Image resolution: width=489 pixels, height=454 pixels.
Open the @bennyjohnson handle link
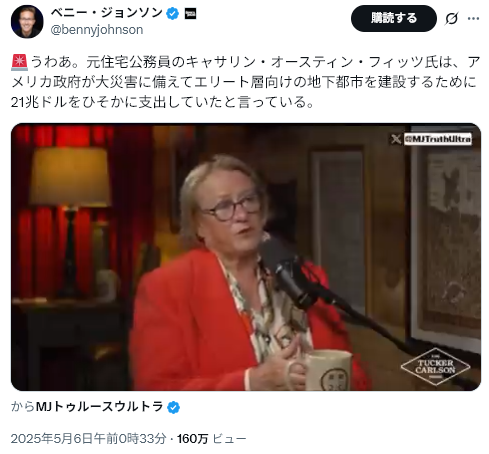(x=97, y=30)
